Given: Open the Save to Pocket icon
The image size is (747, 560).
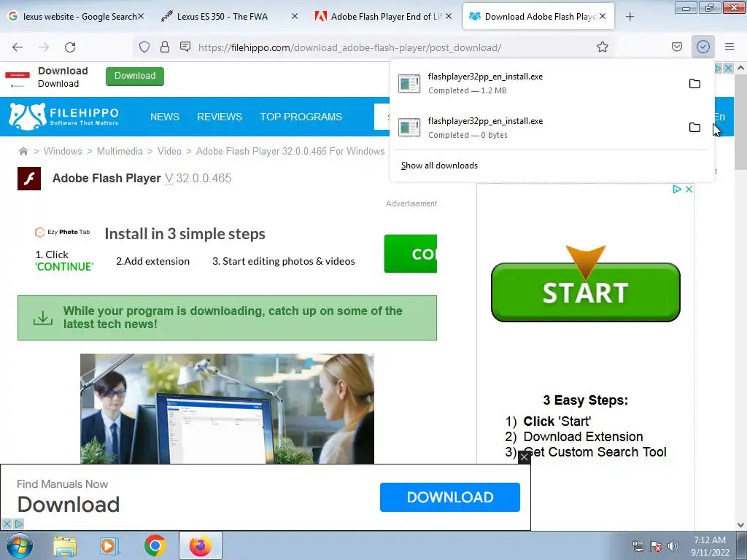Looking at the screenshot, I should pyautogui.click(x=677, y=47).
